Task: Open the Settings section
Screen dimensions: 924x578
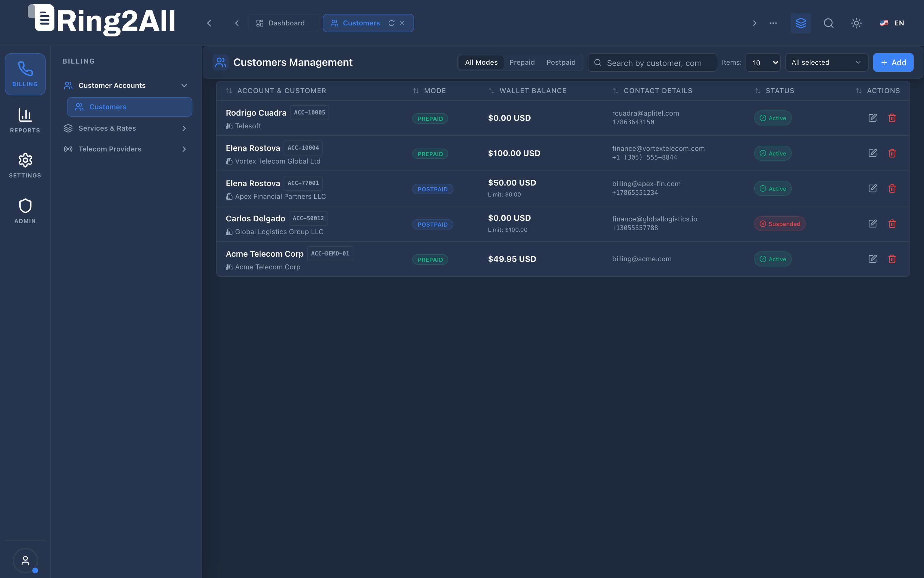Action: coord(25,166)
